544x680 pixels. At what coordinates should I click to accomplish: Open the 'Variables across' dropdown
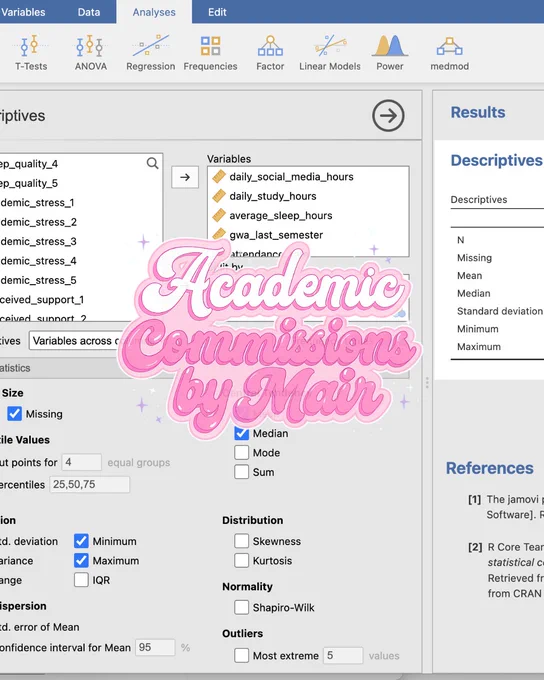76,341
